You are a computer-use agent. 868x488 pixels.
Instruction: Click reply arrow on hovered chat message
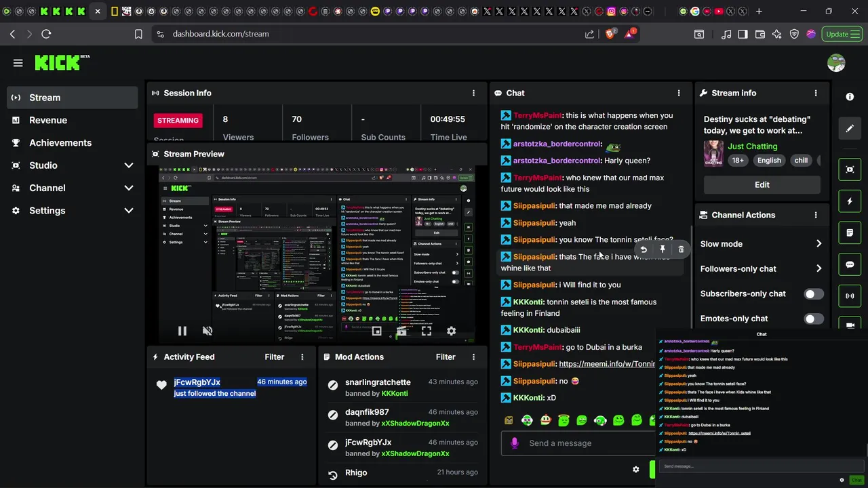point(644,249)
